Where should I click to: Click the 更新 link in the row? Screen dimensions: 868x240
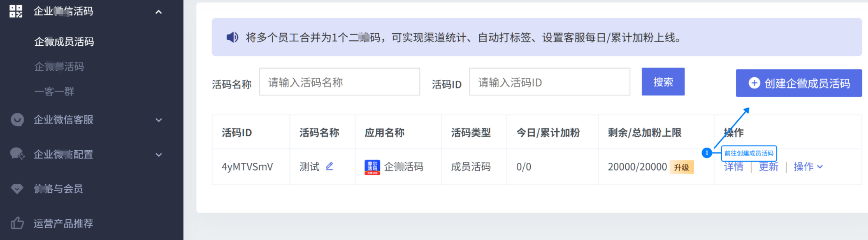tap(769, 167)
